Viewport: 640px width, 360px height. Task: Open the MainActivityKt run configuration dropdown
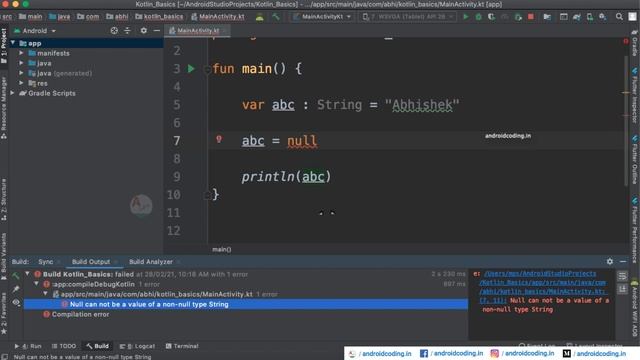tap(322, 17)
